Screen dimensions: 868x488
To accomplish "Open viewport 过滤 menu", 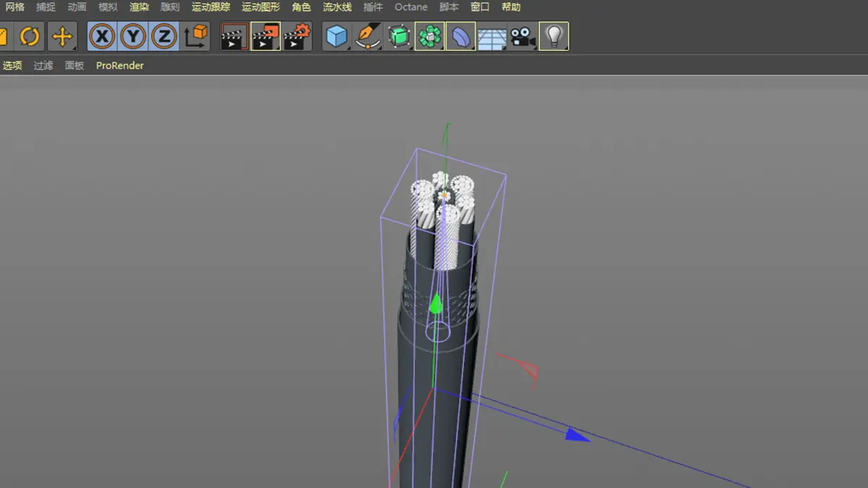I will point(43,66).
